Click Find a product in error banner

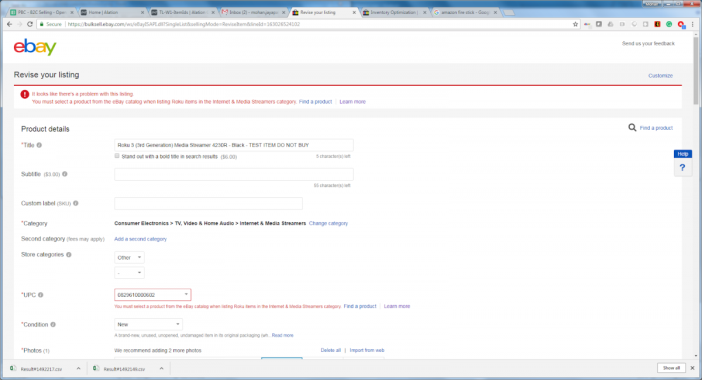pos(315,102)
